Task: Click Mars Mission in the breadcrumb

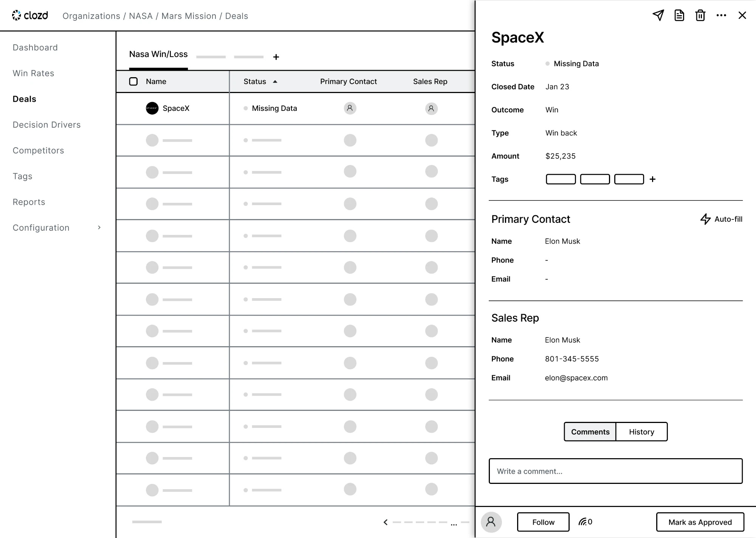Action: (189, 16)
